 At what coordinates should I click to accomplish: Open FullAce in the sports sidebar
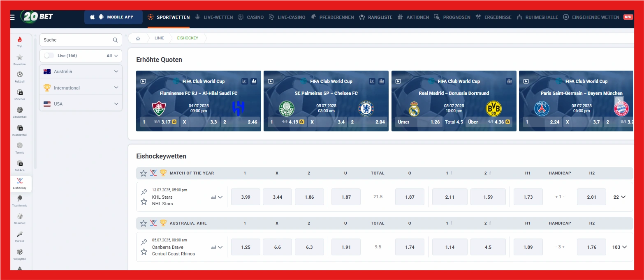pos(20,165)
